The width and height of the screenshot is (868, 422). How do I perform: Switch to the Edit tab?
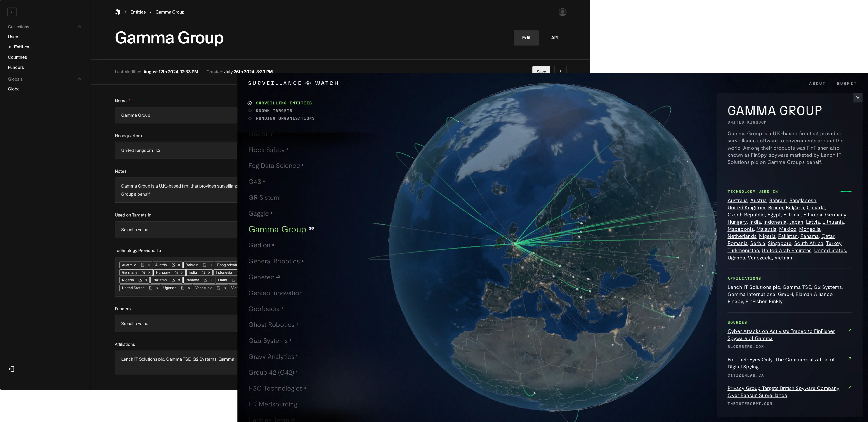526,38
